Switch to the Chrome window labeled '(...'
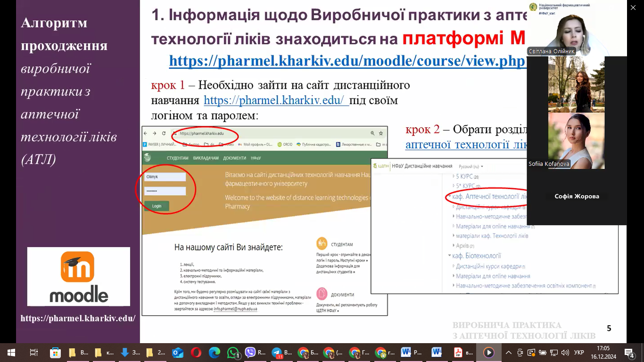Viewport: 644px width, 362px height. click(x=333, y=352)
